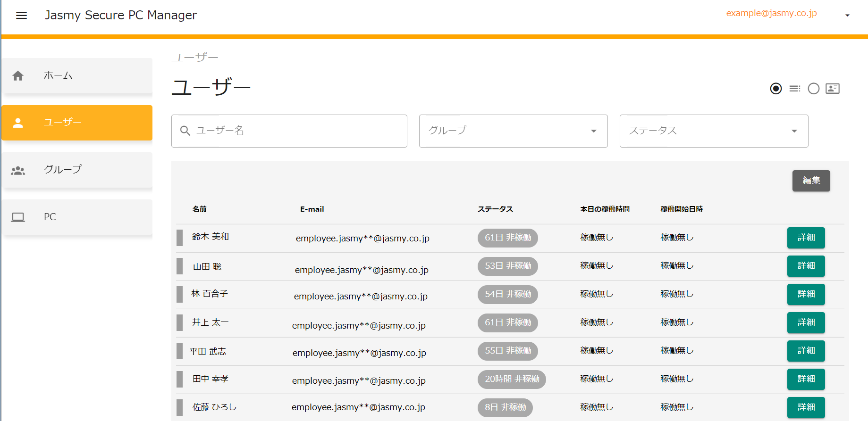868x421 pixels.
Task: Click the 54日 非稼働 status badge
Action: [508, 294]
